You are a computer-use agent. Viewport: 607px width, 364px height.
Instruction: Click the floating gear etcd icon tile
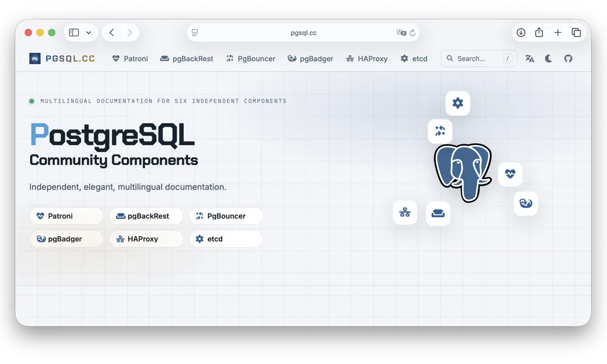coord(458,103)
